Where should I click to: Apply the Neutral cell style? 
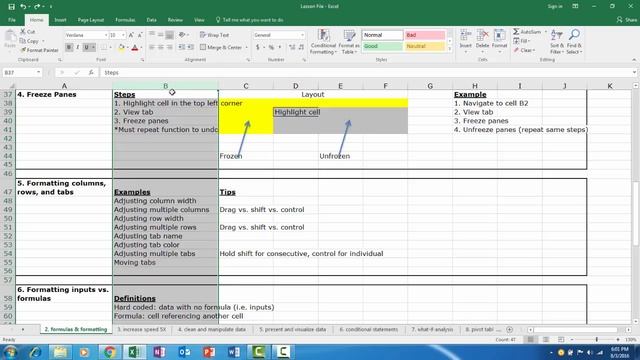pyautogui.click(x=424, y=46)
